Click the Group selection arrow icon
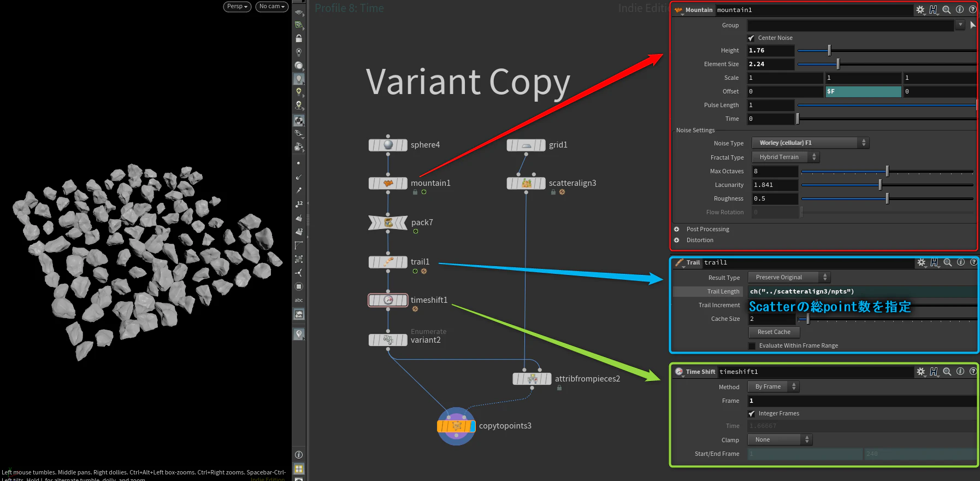The width and height of the screenshot is (980, 481). coord(972,25)
